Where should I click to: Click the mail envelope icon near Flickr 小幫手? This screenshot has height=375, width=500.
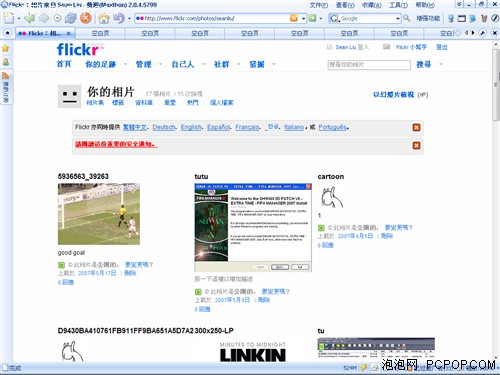(386, 47)
